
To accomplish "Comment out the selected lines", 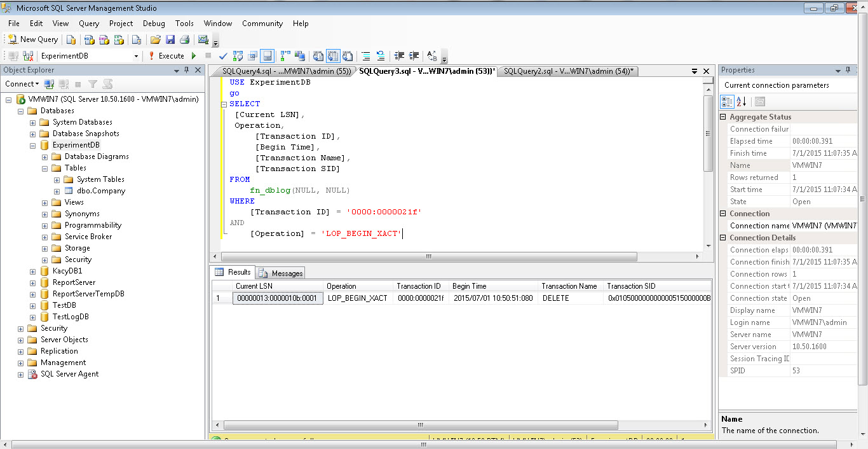I will tap(366, 56).
